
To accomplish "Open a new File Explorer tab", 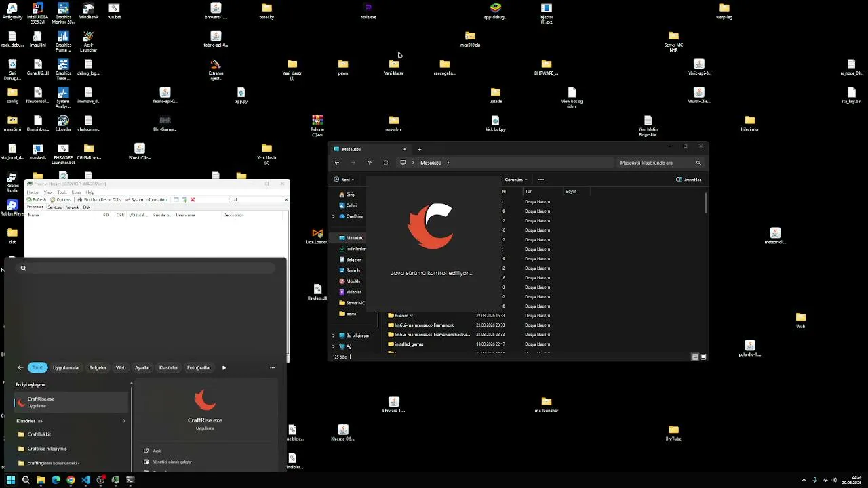I will click(x=419, y=149).
